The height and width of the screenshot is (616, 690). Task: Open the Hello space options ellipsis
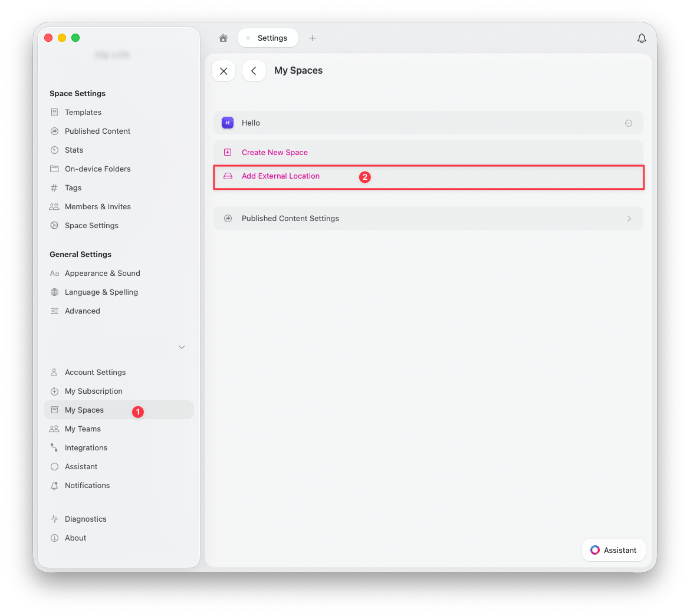coord(629,123)
